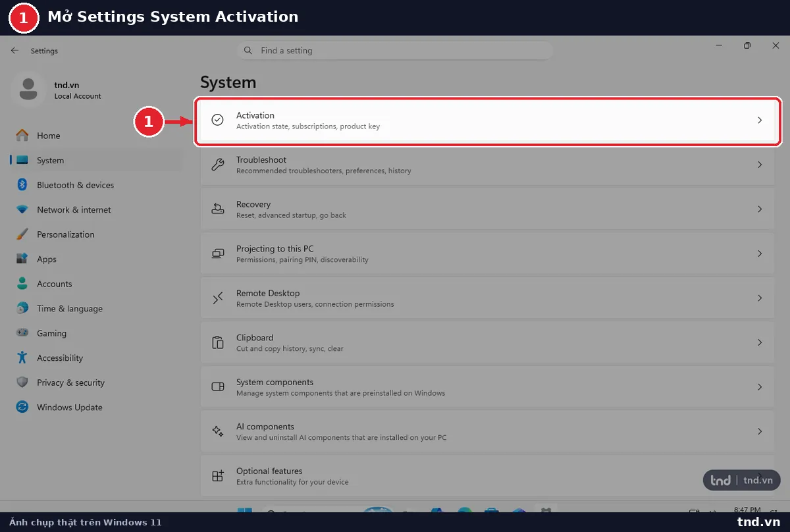The height and width of the screenshot is (532, 790).
Task: Click the Find a setting search box
Action: coord(394,51)
